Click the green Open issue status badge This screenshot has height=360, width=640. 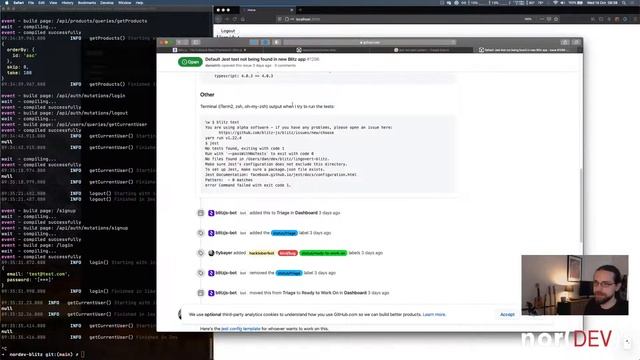point(190,62)
